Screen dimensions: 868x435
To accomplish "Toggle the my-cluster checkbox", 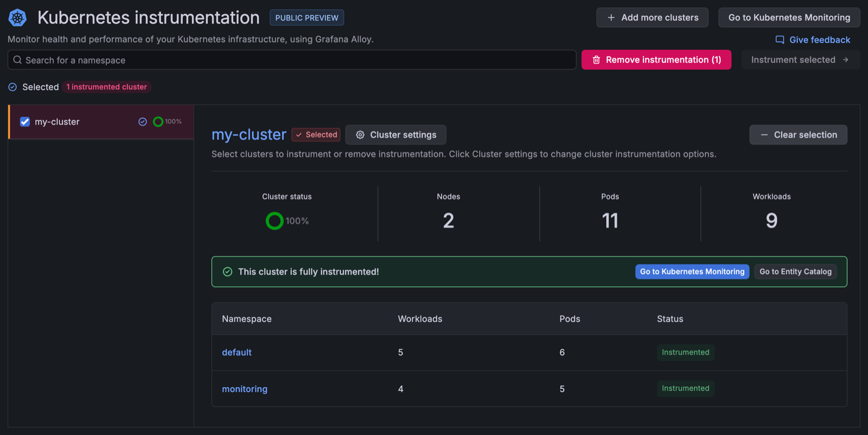I will [25, 122].
